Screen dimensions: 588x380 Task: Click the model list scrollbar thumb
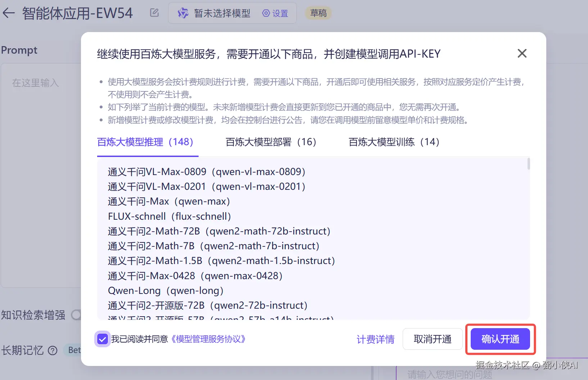(x=528, y=164)
